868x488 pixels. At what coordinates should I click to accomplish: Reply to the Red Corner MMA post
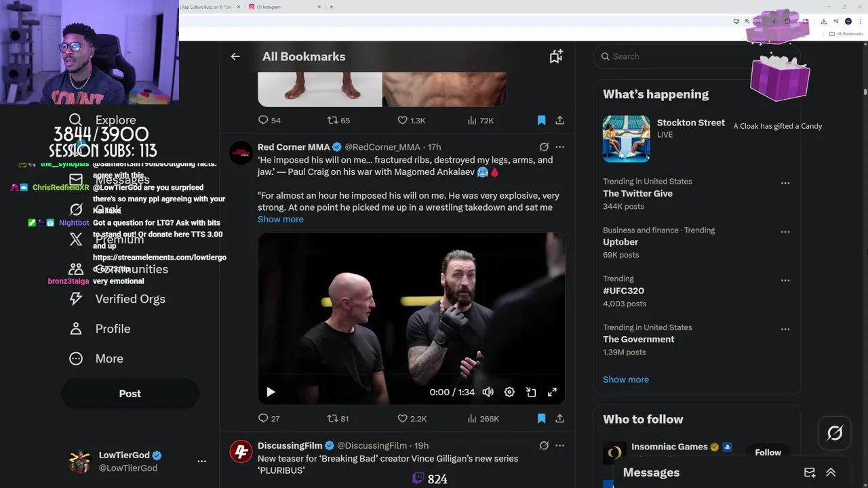(269, 418)
